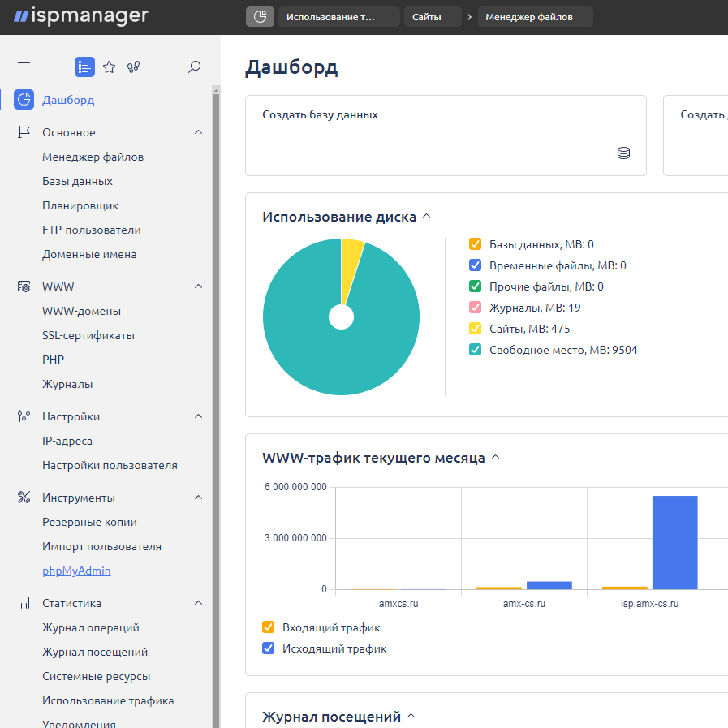728x728 pixels.
Task: Open Настройки пользователя in the sidebar
Action: pyautogui.click(x=110, y=465)
